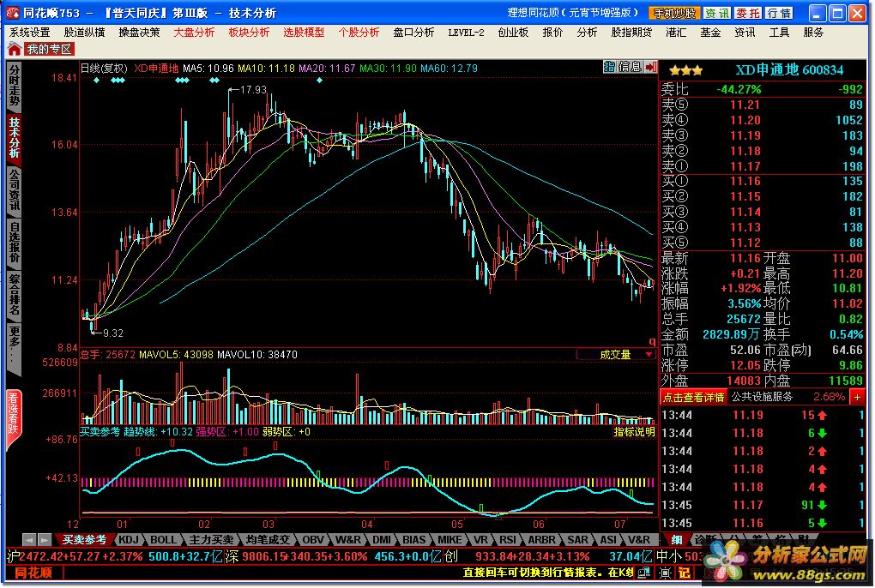Open the LEVEL-2 menu
Viewport: 875px width, 588px height.
(466, 33)
